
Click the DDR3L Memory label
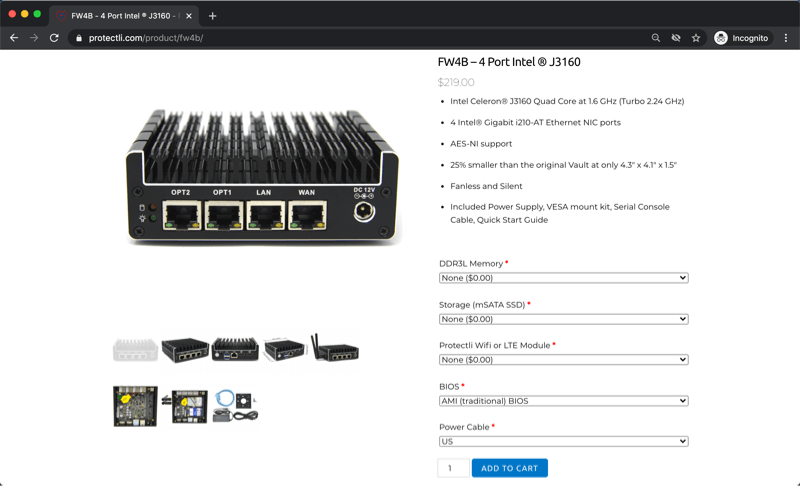pyautogui.click(x=471, y=264)
